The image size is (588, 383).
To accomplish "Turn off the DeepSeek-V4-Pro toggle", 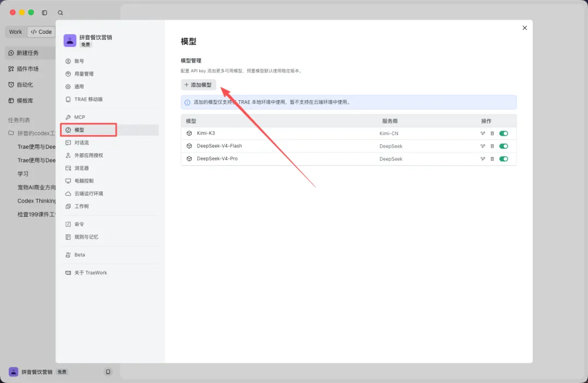I will (x=504, y=159).
